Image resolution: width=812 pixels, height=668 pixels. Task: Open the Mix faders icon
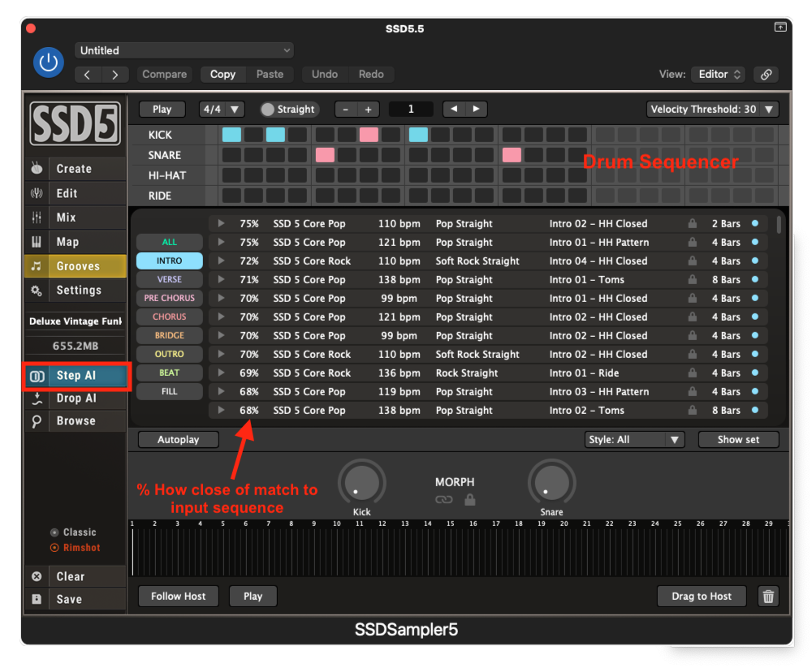pos(37,218)
